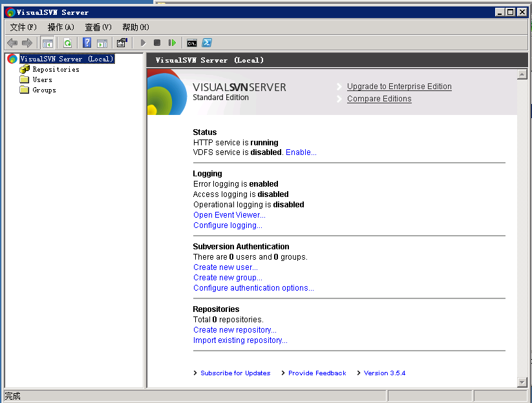This screenshot has height=403, width=532.
Task: Click the Enable... link for VDFS service
Action: tap(301, 152)
